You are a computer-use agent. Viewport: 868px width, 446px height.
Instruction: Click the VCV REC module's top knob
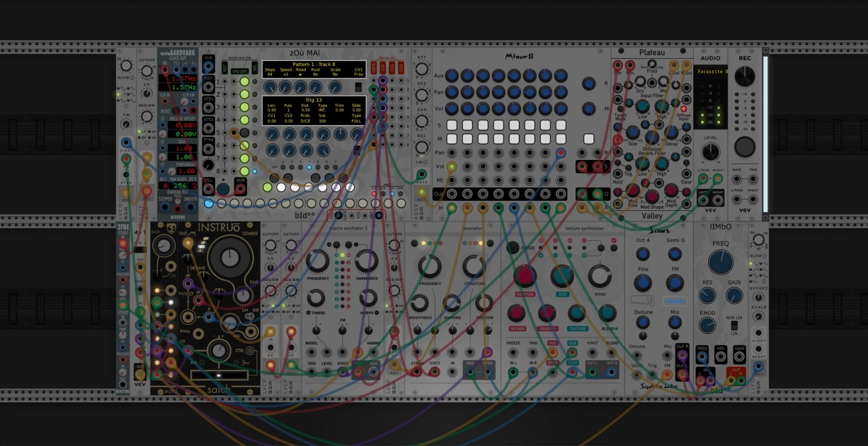[744, 76]
